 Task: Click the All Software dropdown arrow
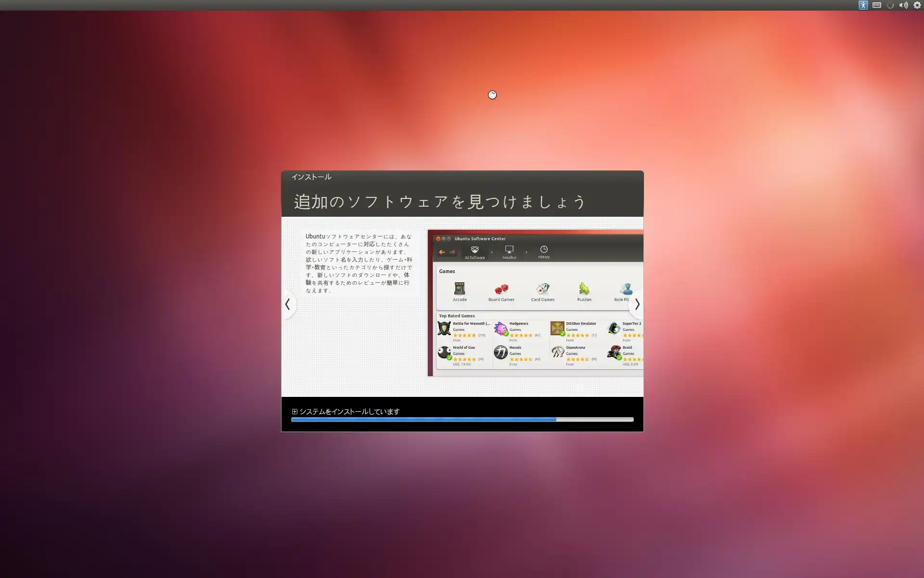pos(491,252)
